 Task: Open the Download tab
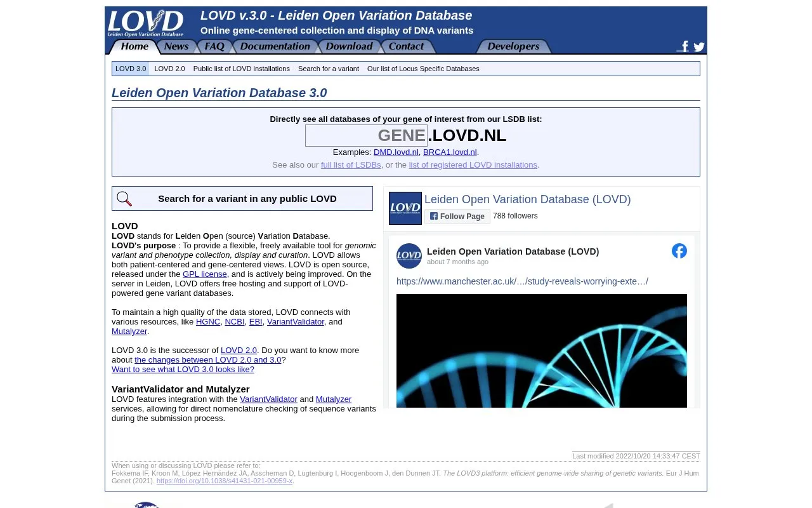[349, 46]
